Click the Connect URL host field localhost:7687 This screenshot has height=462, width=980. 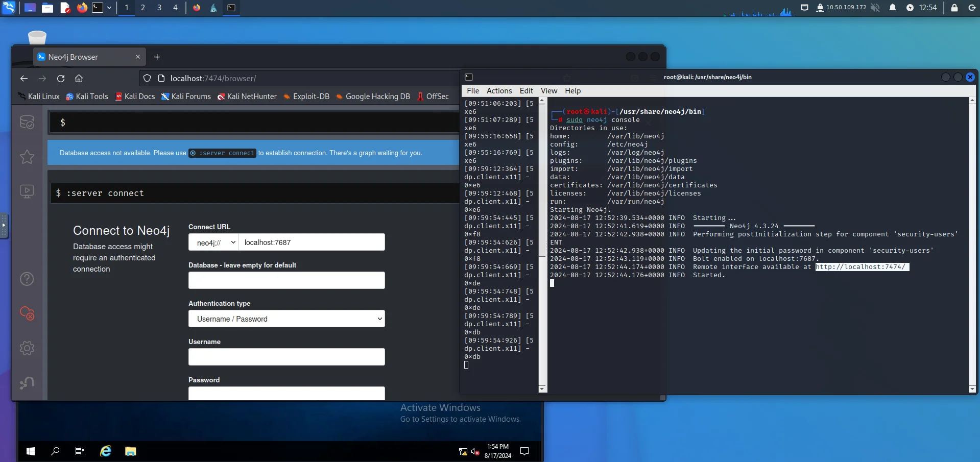click(312, 242)
